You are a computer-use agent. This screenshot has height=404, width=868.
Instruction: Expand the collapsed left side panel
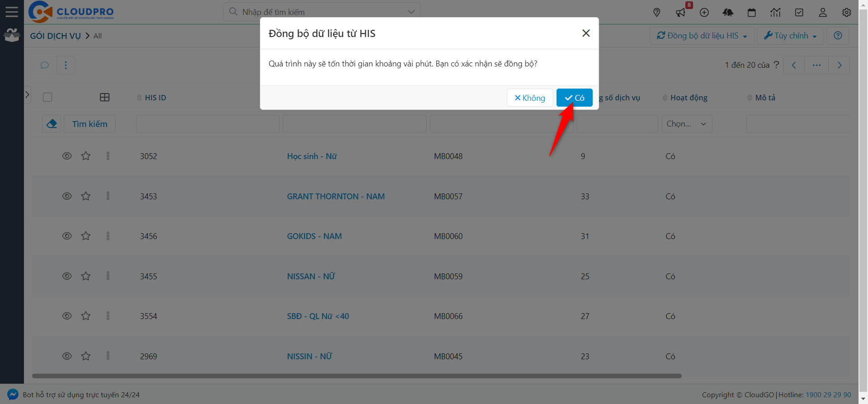point(28,94)
